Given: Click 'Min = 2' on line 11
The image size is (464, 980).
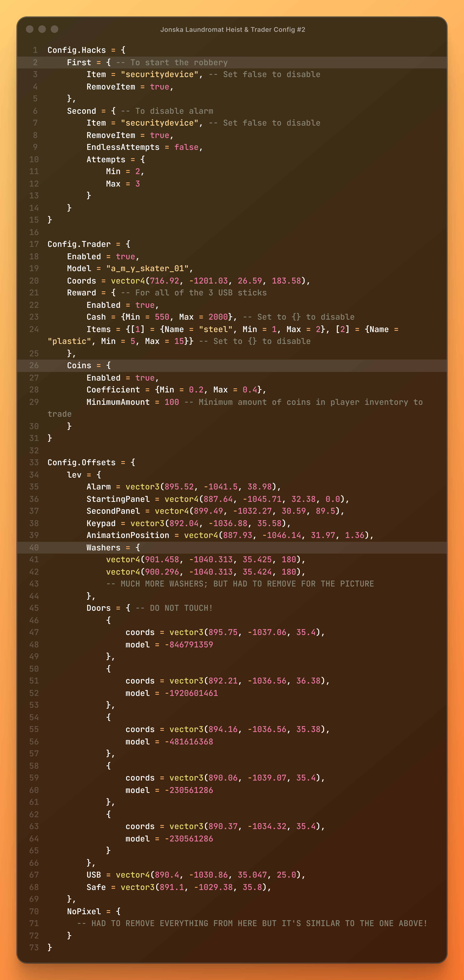Looking at the screenshot, I should pyautogui.click(x=123, y=172).
